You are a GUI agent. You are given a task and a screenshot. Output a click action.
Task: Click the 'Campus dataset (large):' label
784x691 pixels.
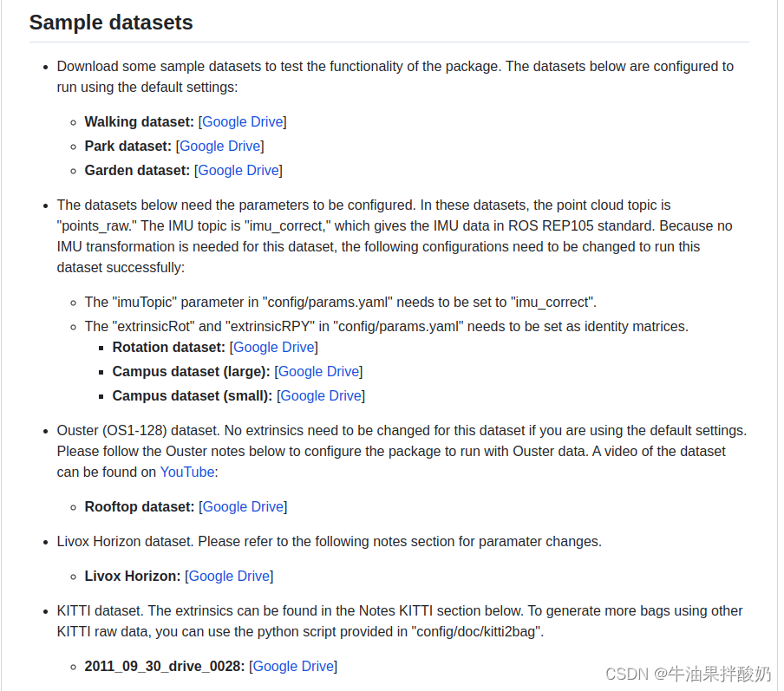tap(191, 371)
